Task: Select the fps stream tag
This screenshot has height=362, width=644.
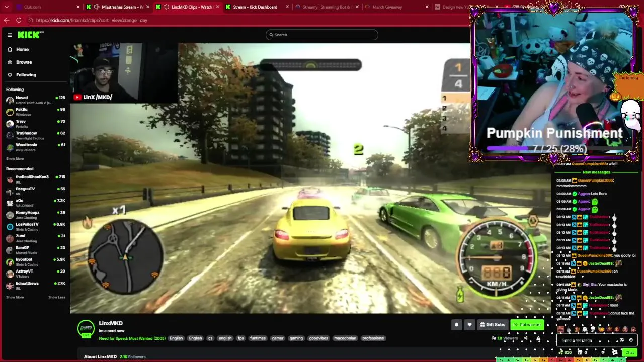Action: (x=241, y=338)
